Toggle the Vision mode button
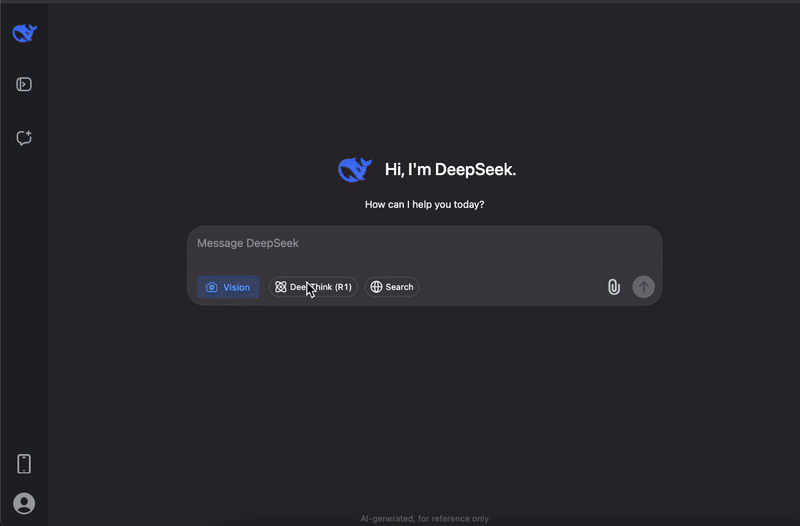Image resolution: width=800 pixels, height=526 pixels. (x=228, y=287)
